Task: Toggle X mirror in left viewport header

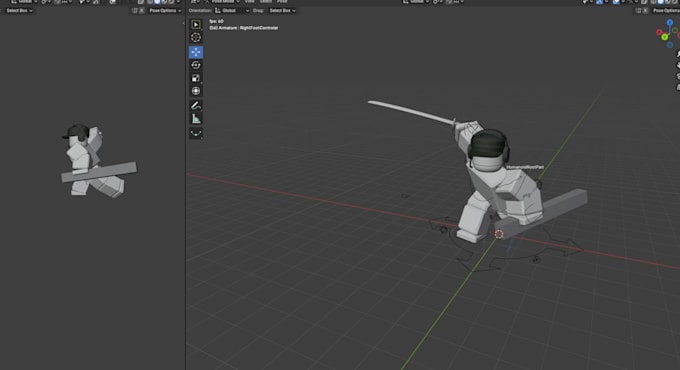Action: click(x=142, y=10)
